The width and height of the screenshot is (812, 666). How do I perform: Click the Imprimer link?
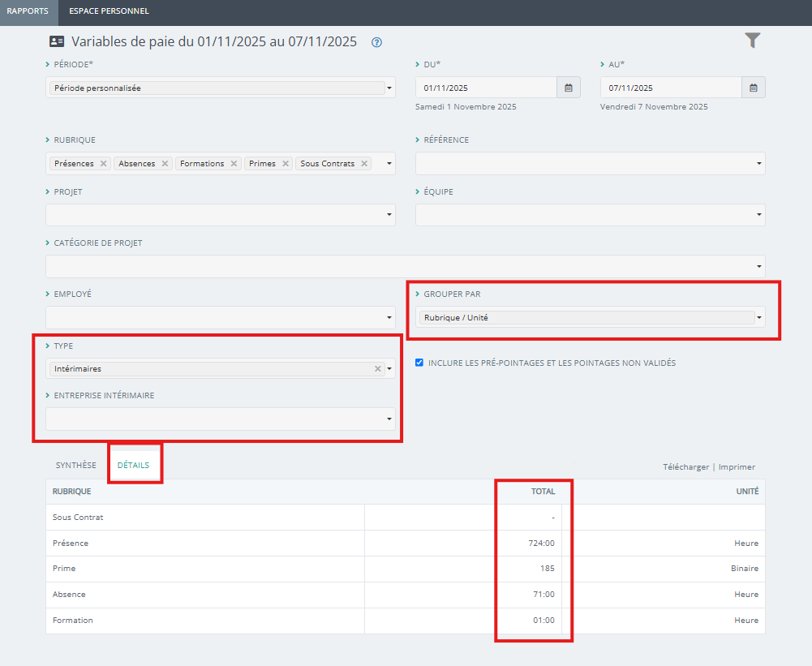click(737, 467)
